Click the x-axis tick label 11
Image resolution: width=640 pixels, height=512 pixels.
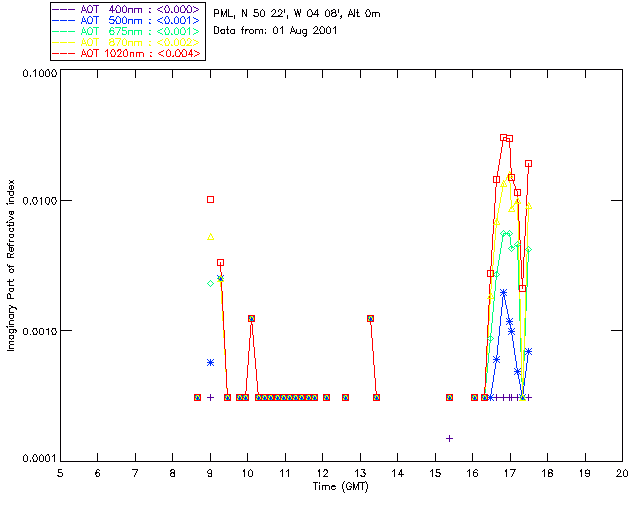click(285, 473)
